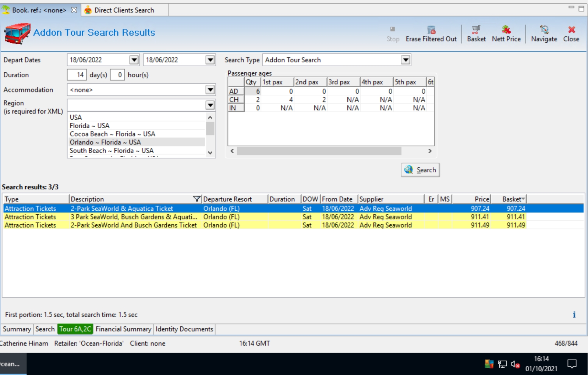Click the Duration days input field
The width and height of the screenshot is (588, 375).
click(x=77, y=75)
